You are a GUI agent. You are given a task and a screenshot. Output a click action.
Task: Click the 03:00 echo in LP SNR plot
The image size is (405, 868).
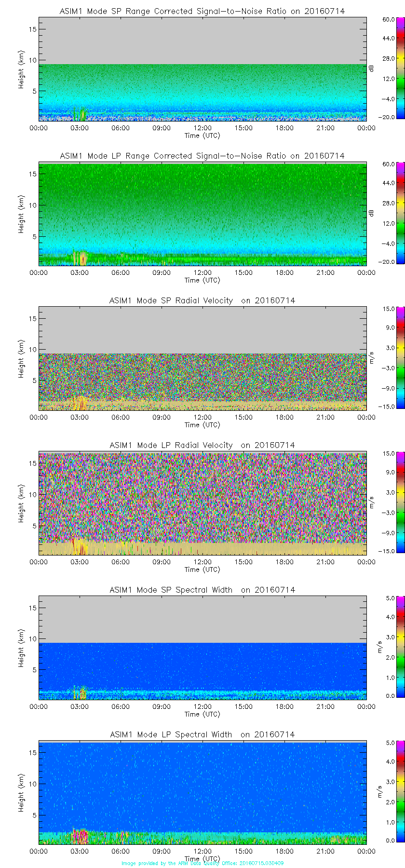[80, 258]
